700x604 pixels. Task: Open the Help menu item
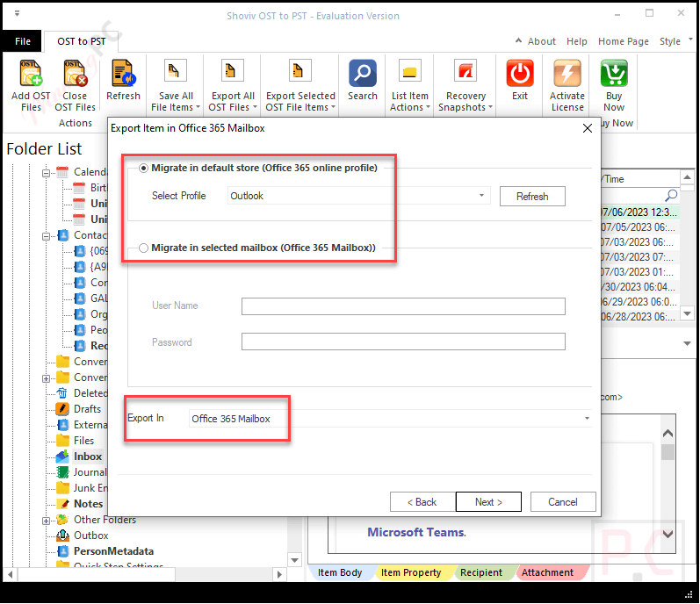click(577, 41)
